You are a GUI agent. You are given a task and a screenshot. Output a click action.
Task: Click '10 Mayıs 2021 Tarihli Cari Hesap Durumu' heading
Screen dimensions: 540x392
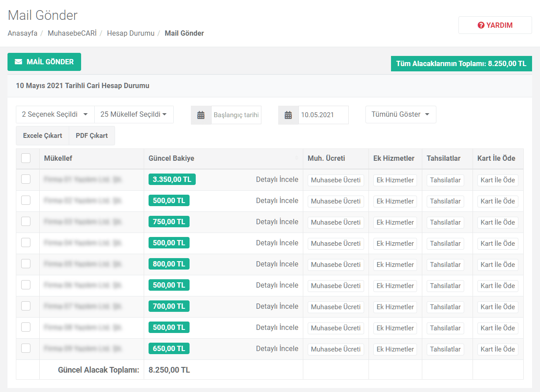pos(82,86)
